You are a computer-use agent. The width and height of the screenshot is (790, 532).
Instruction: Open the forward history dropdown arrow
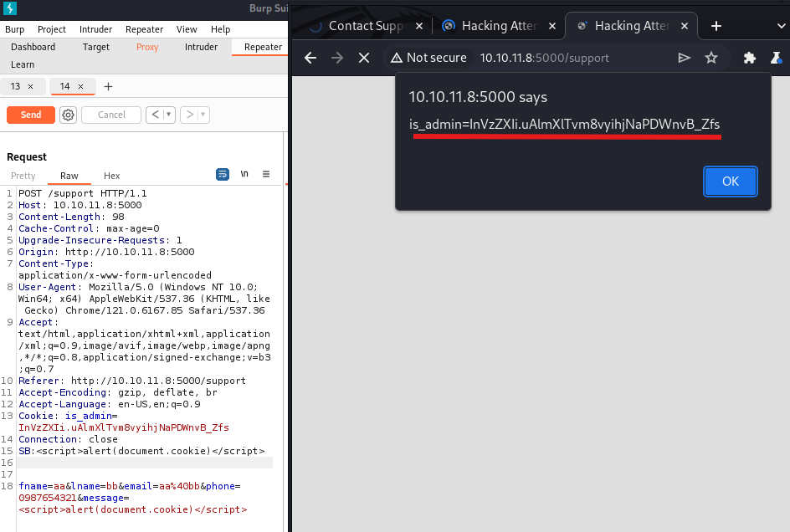203,115
